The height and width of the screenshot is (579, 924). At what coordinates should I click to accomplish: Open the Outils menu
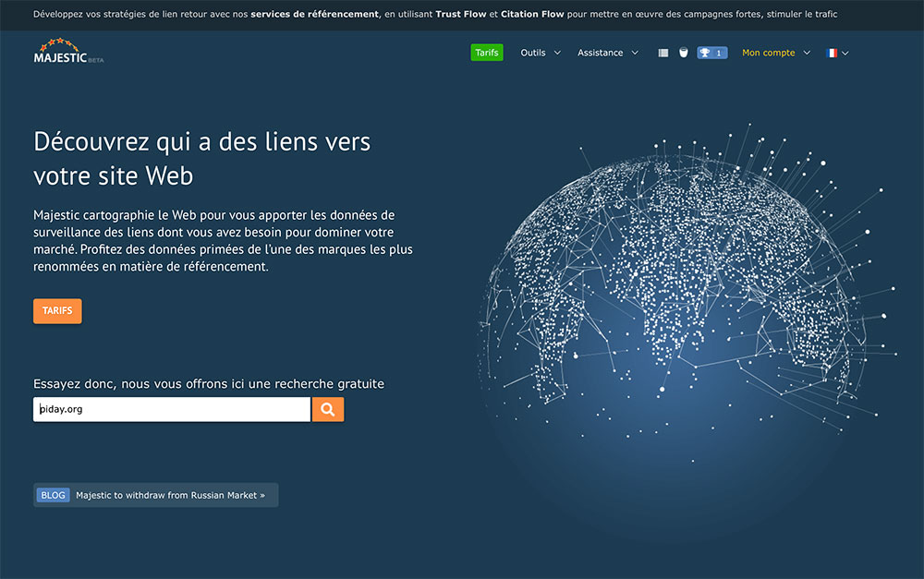click(x=533, y=53)
